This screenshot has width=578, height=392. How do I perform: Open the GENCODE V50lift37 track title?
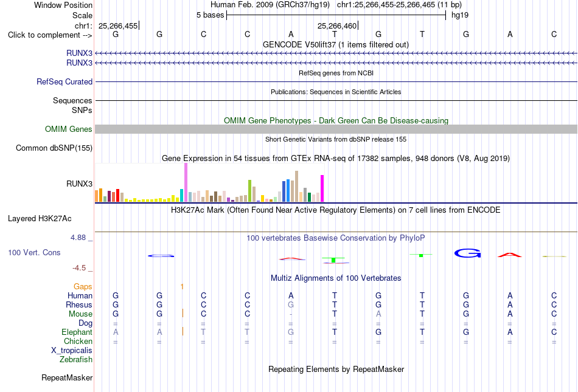tap(335, 44)
